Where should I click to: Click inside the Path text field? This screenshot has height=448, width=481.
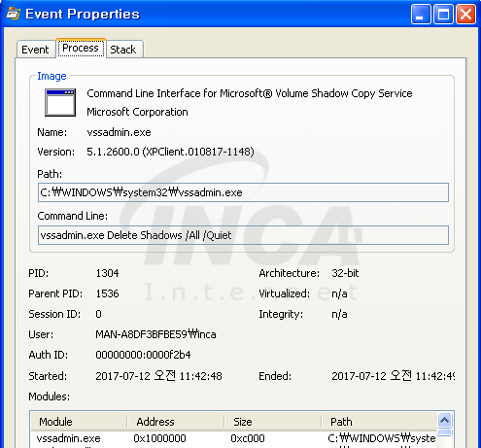click(x=243, y=192)
